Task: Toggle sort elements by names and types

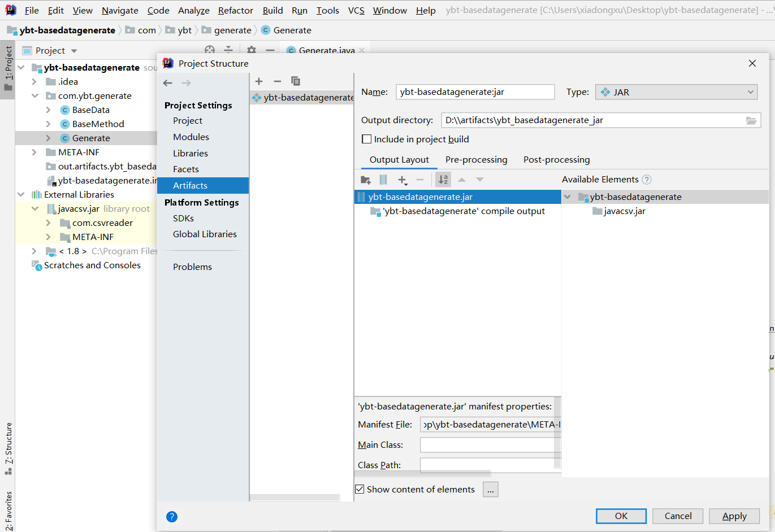Action: tap(443, 180)
